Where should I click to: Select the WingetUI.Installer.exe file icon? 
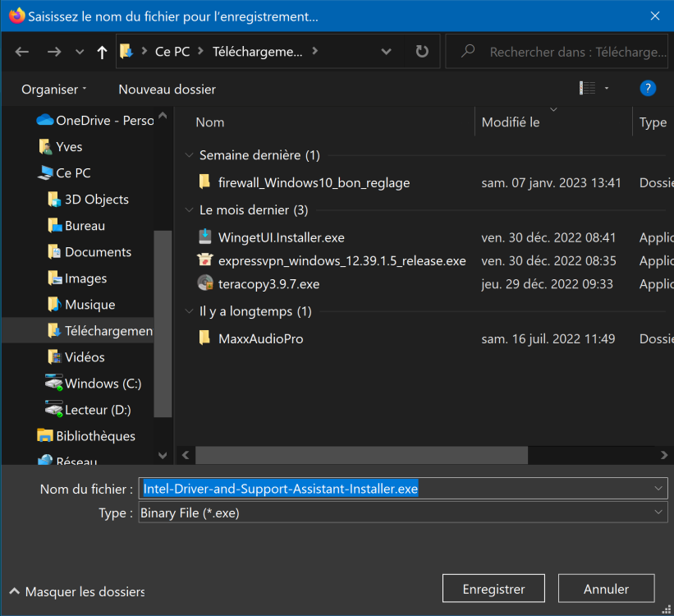click(x=205, y=237)
